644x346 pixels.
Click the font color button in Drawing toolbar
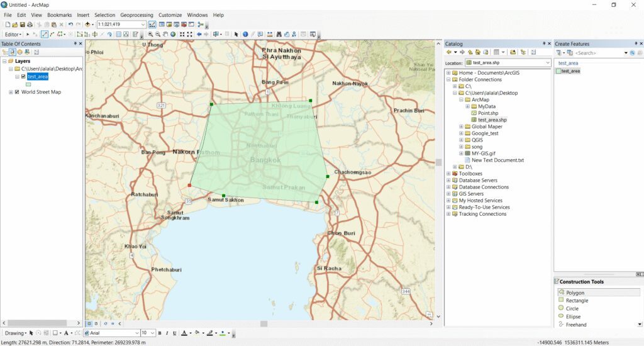(x=184, y=333)
